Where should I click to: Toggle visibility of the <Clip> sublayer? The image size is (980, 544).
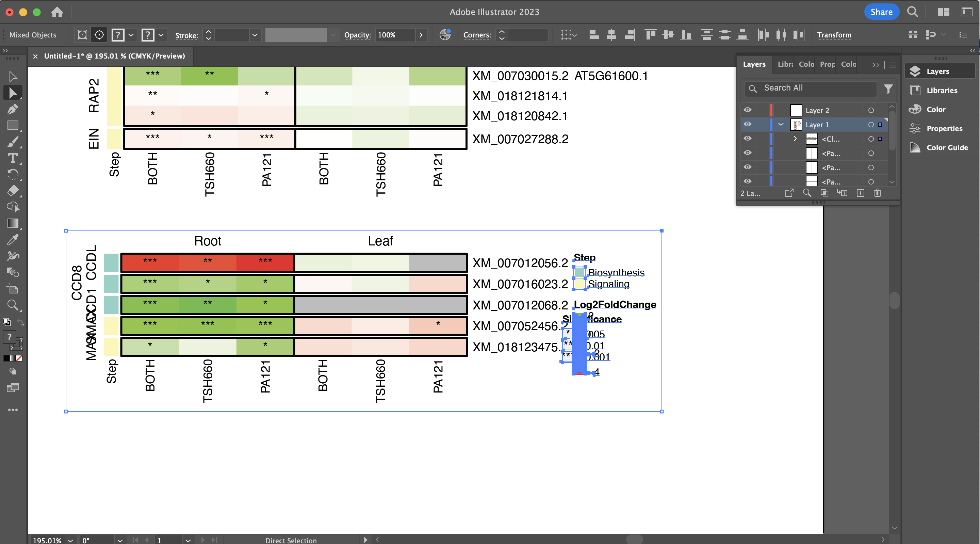coord(747,139)
